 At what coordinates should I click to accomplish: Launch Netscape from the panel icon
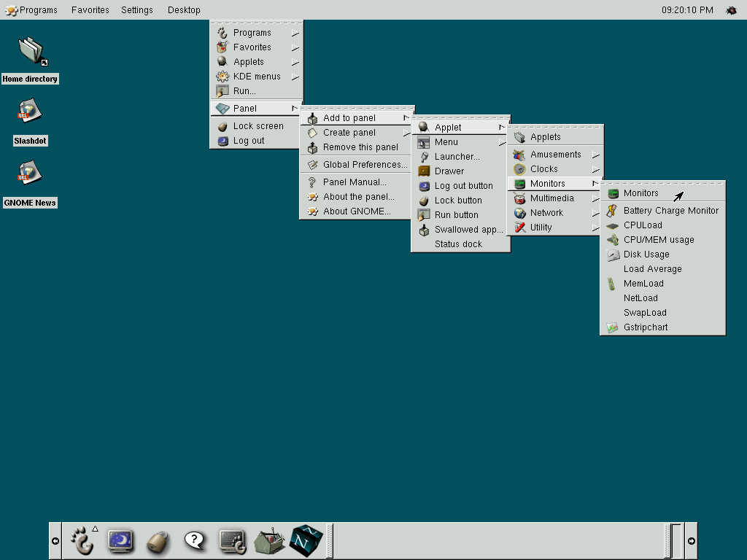coord(306,540)
